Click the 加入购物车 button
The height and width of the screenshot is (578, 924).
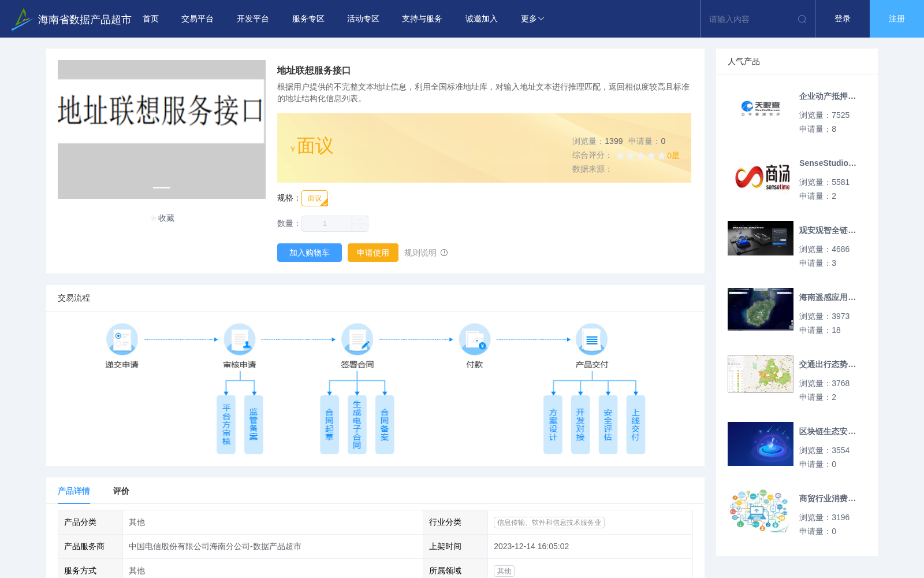click(x=310, y=253)
